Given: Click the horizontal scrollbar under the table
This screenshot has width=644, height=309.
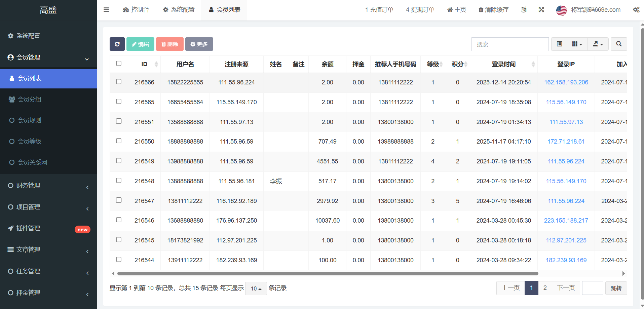Looking at the screenshot, I should click(x=328, y=273).
